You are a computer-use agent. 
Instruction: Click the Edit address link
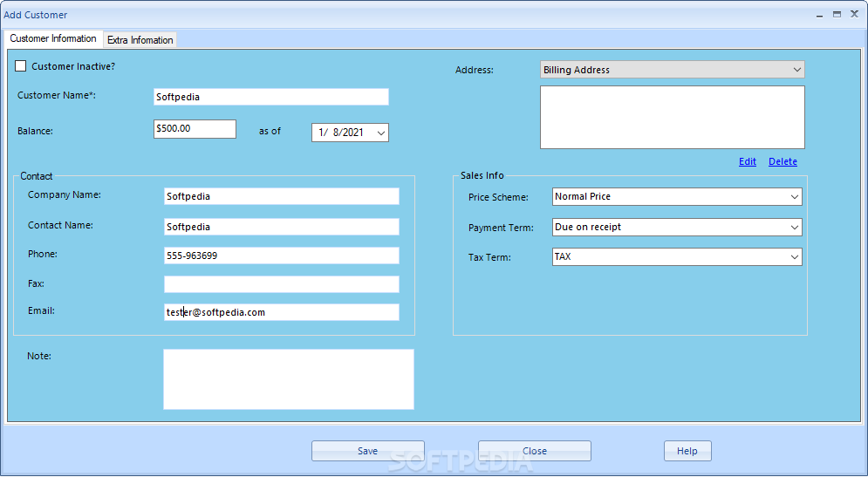point(748,161)
